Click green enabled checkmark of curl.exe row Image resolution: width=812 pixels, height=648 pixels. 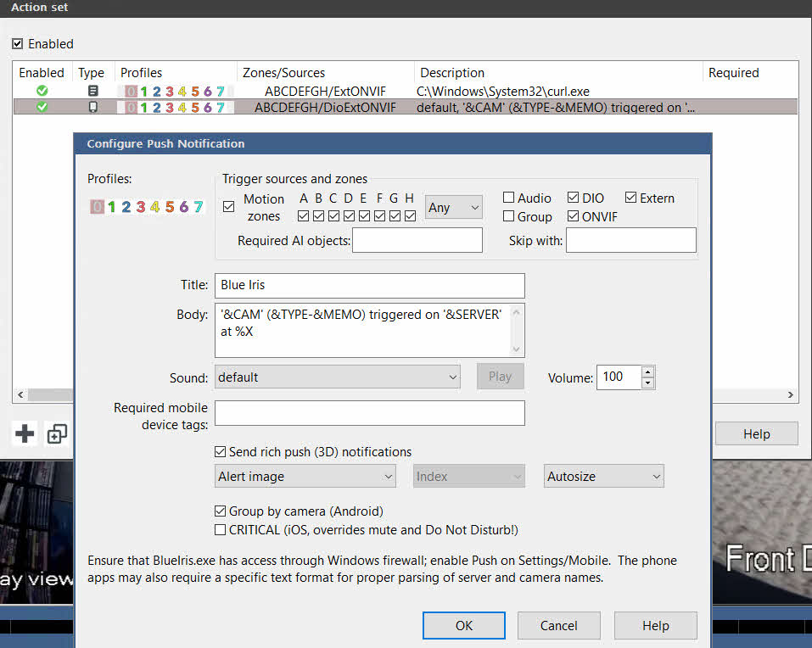42,91
